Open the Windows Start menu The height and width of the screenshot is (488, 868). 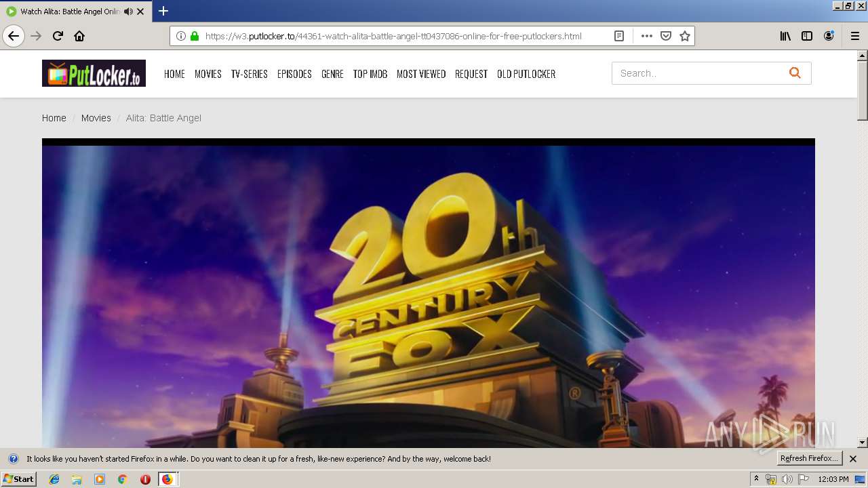19,479
